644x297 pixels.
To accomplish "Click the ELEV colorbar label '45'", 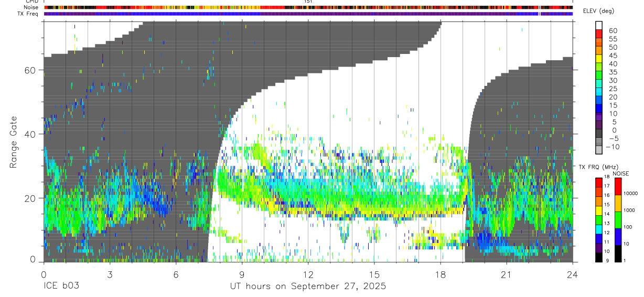I will (x=613, y=56).
